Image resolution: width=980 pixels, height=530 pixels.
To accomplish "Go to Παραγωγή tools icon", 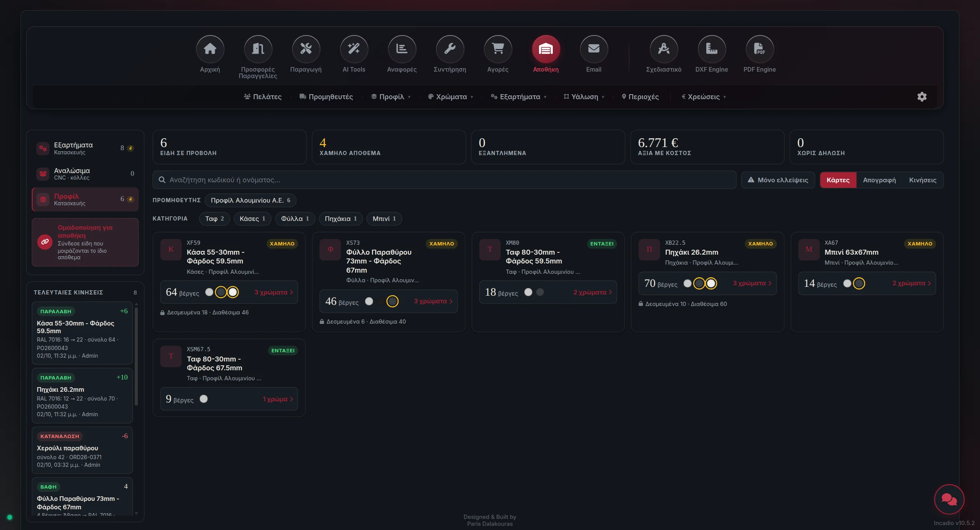I will pos(306,49).
